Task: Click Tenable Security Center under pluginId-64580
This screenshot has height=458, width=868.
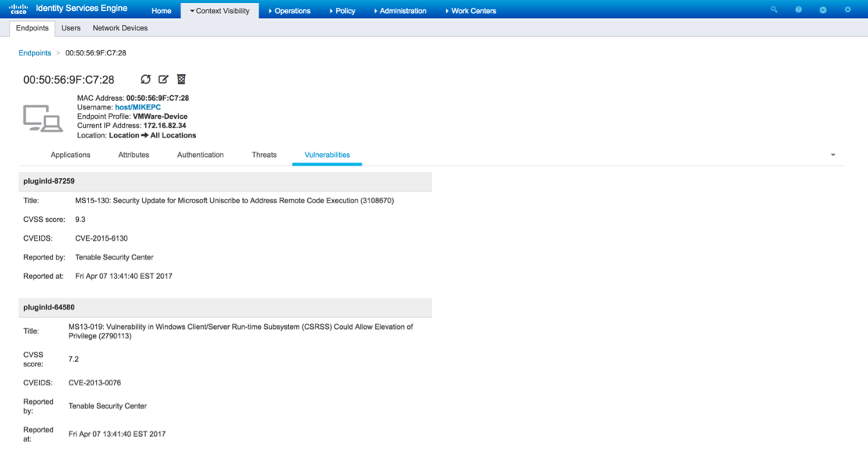Action: click(108, 406)
